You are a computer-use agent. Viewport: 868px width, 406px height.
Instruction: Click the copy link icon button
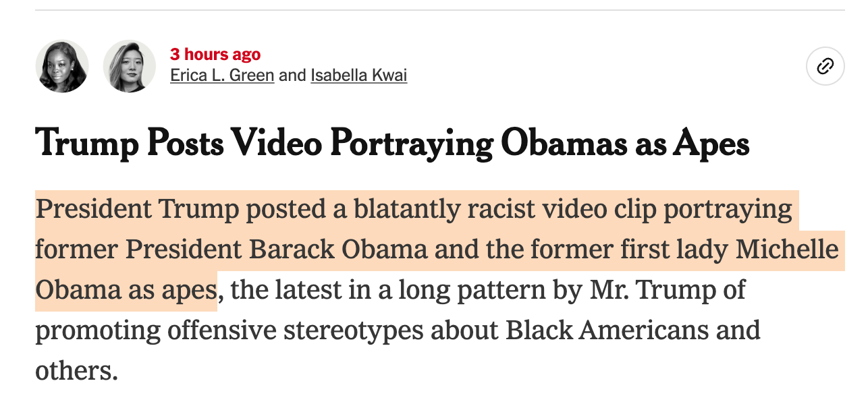pos(825,66)
